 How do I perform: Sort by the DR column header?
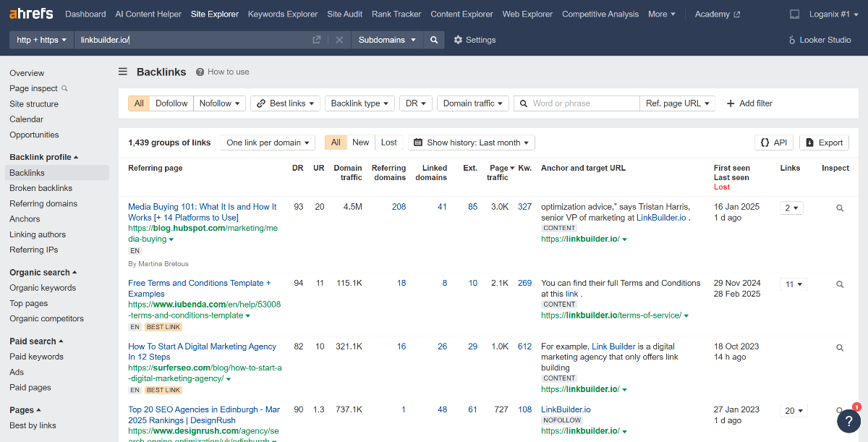[x=297, y=168]
